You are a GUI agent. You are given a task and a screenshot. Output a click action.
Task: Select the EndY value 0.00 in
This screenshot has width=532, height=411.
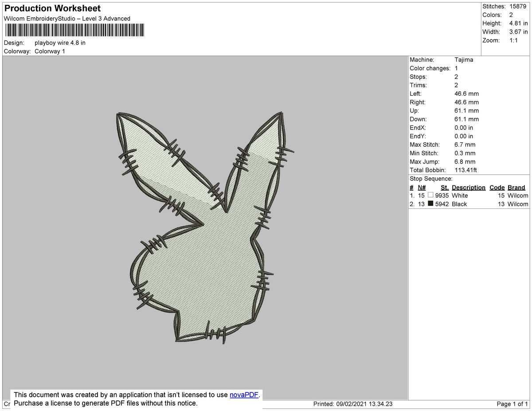click(x=464, y=136)
